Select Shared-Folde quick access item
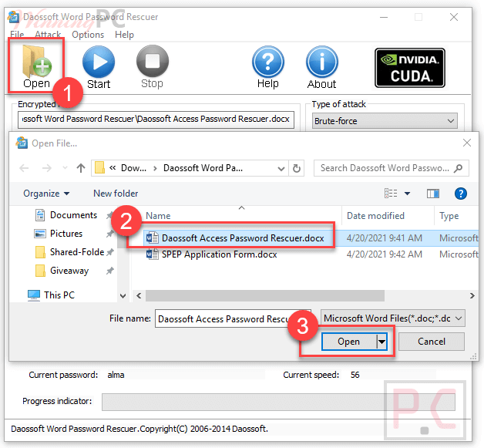Viewport: 484px width, 448px height. click(77, 252)
